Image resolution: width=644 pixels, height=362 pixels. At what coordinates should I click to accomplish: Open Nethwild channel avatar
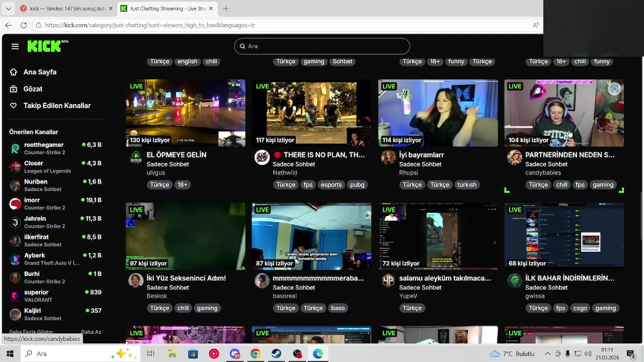(x=262, y=157)
